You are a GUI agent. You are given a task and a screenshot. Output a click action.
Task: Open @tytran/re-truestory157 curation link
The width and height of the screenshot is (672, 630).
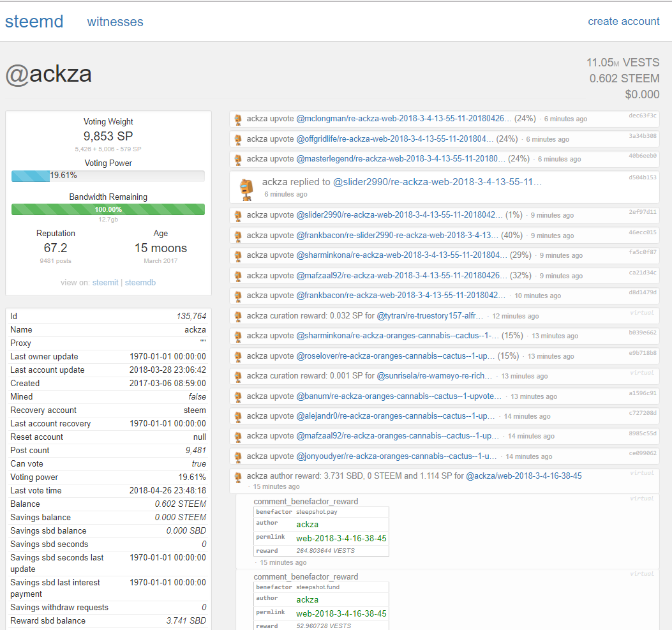(x=430, y=316)
